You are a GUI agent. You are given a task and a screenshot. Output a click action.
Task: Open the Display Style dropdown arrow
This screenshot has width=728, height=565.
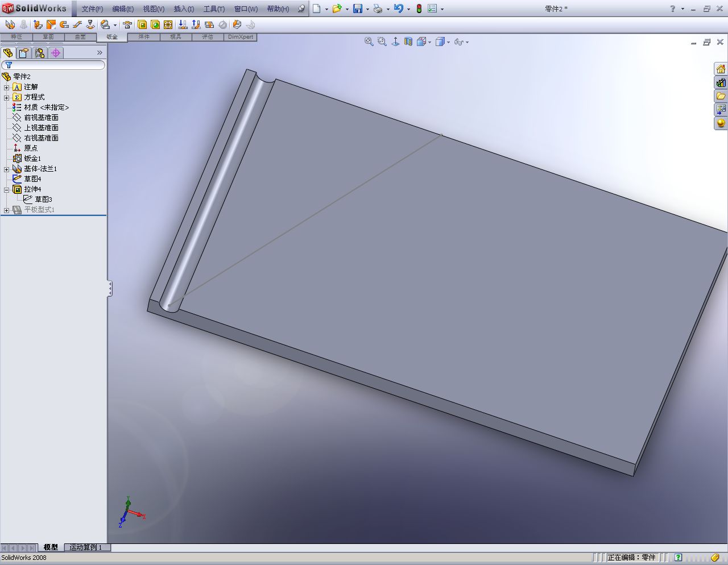449,42
